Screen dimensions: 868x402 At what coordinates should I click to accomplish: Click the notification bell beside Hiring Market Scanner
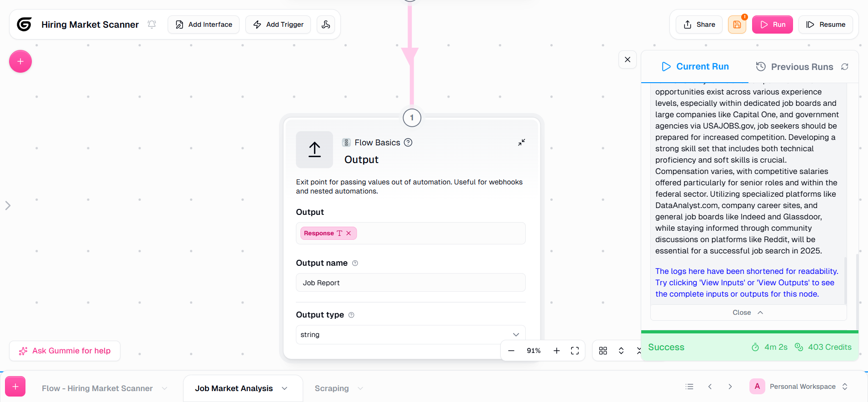tap(152, 24)
